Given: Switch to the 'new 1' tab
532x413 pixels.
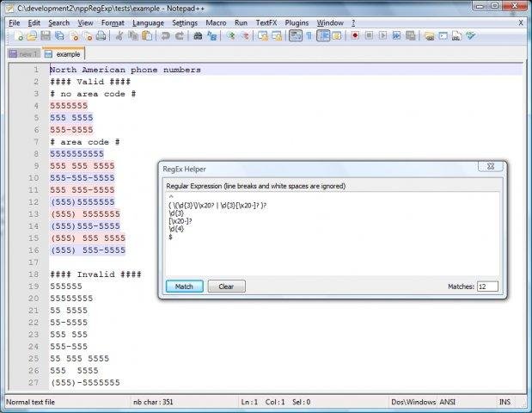Looking at the screenshot, I should click(24, 53).
